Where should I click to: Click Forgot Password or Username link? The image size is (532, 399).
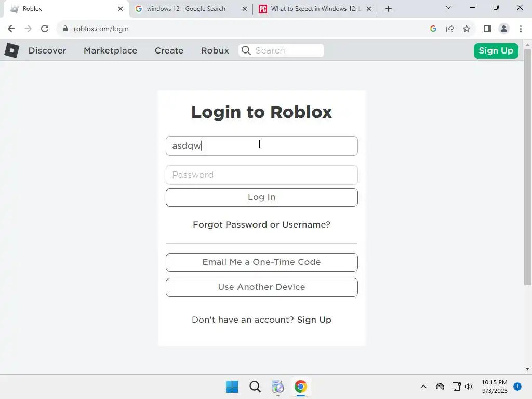coord(262,224)
